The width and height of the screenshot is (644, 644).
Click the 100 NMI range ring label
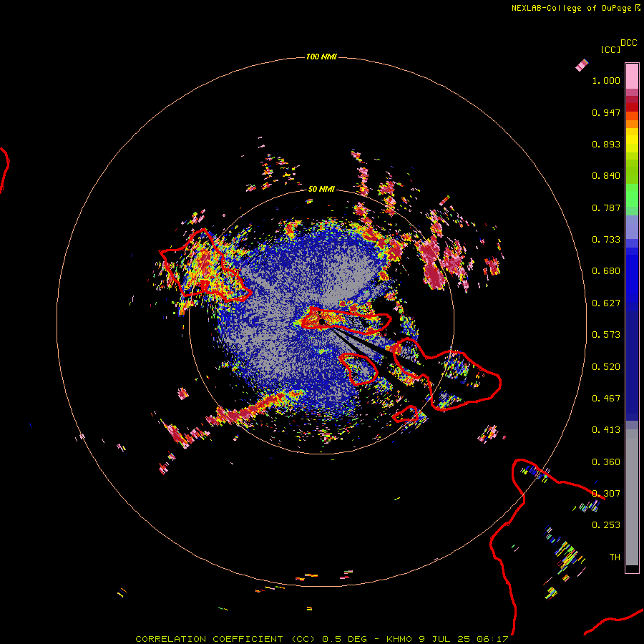(321, 57)
